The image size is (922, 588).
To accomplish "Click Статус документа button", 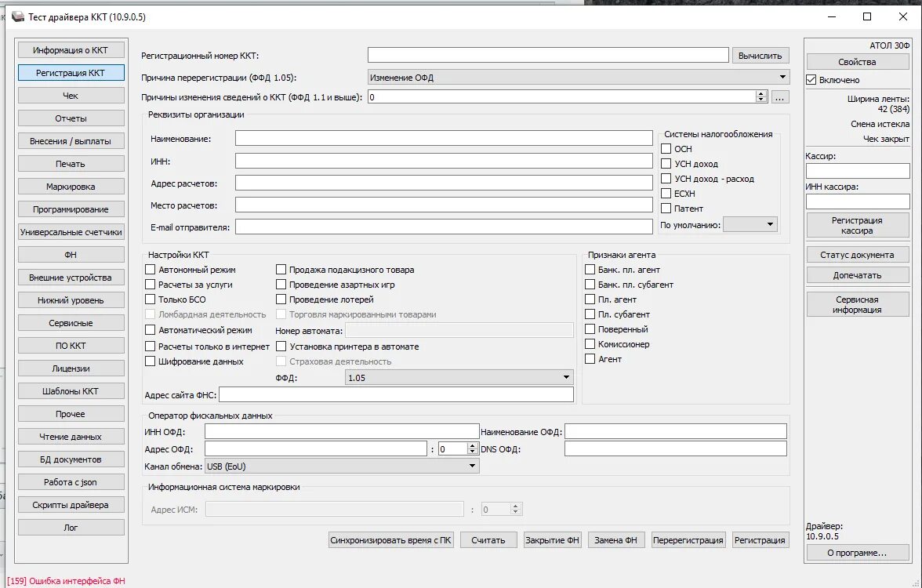I will click(x=858, y=255).
